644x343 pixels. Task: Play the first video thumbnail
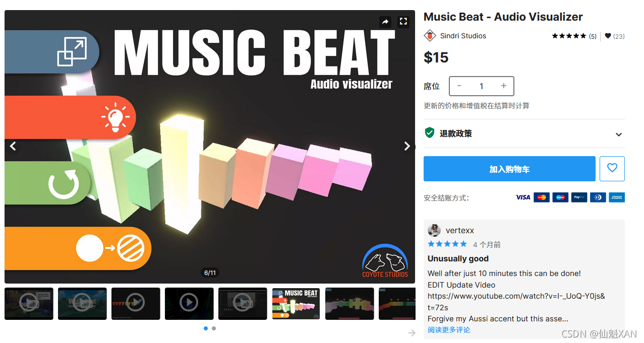(29, 304)
